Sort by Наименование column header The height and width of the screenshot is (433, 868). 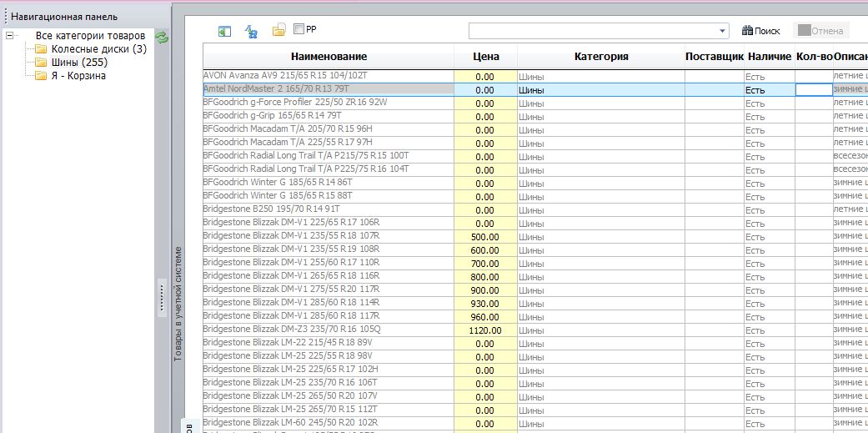point(329,57)
